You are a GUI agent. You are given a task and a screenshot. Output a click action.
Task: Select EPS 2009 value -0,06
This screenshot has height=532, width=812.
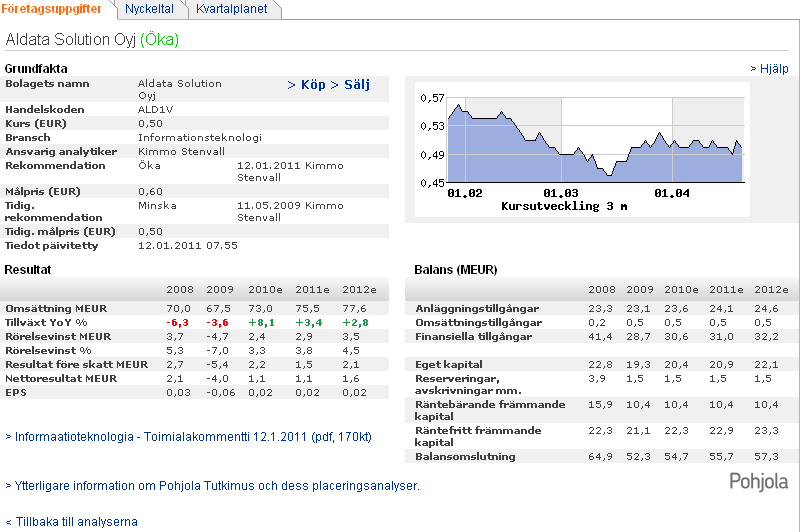(x=221, y=392)
